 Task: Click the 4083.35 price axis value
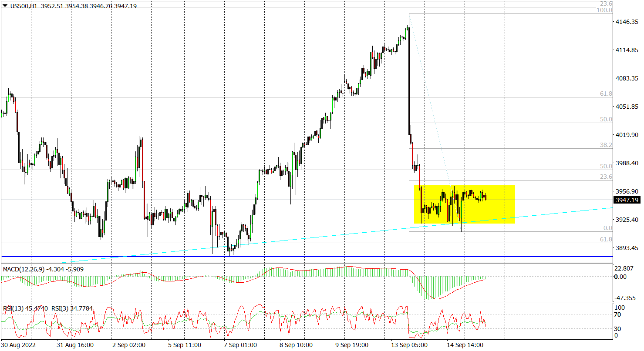(x=628, y=78)
